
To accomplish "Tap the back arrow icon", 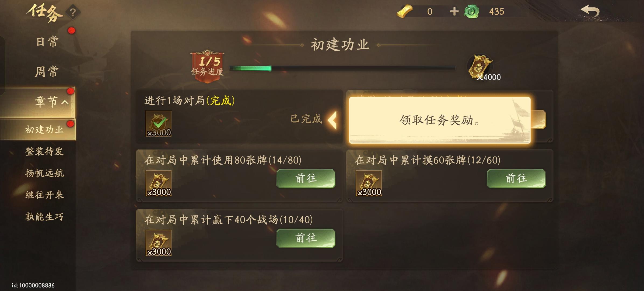I will click(x=590, y=12).
